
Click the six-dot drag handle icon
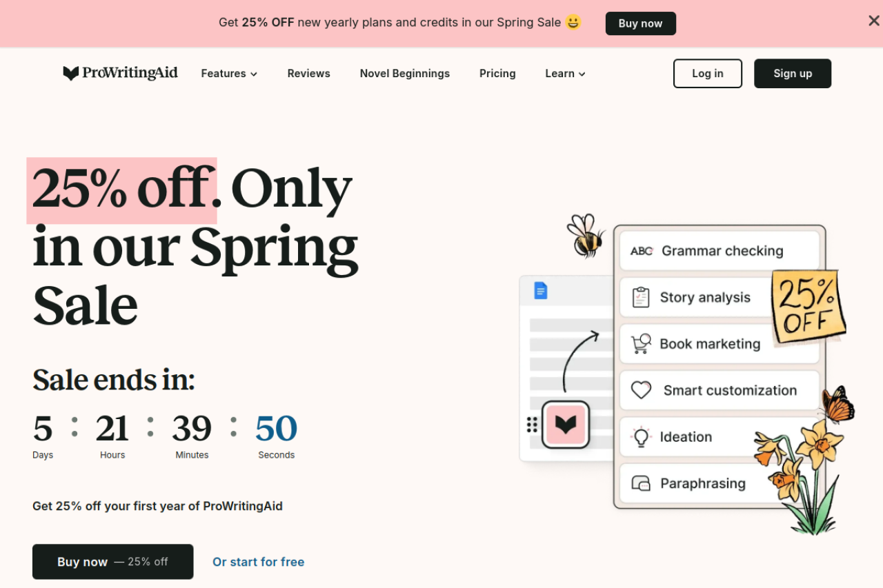point(532,425)
